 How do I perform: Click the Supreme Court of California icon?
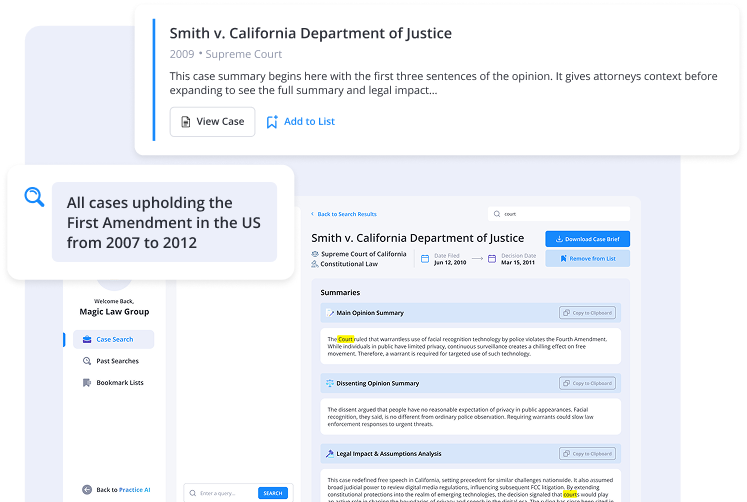click(315, 254)
